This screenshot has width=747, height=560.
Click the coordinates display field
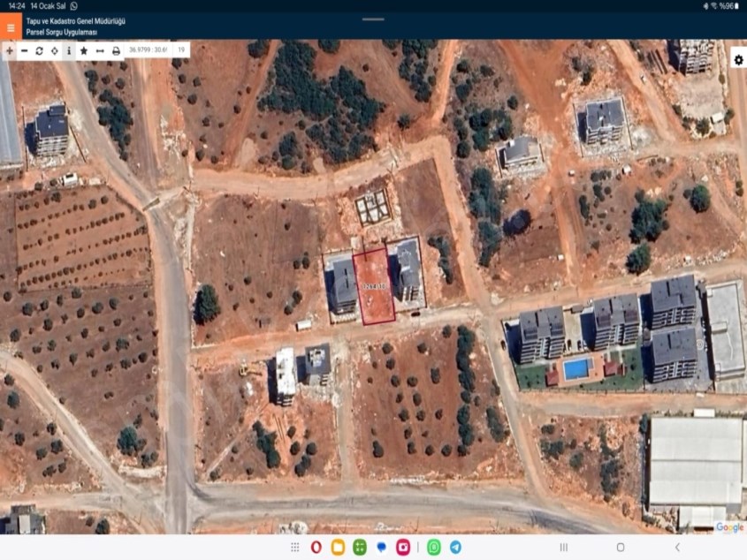(x=147, y=51)
